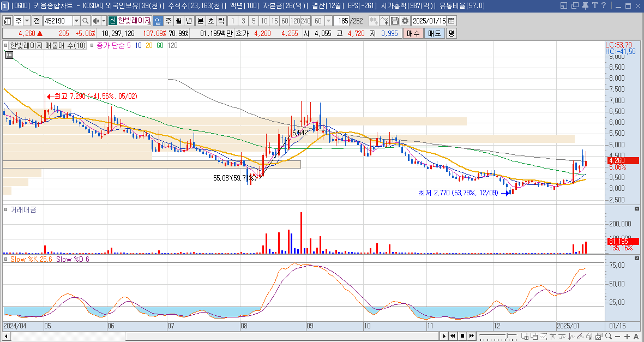Click the rewind double-arrow playback button

coord(453,336)
